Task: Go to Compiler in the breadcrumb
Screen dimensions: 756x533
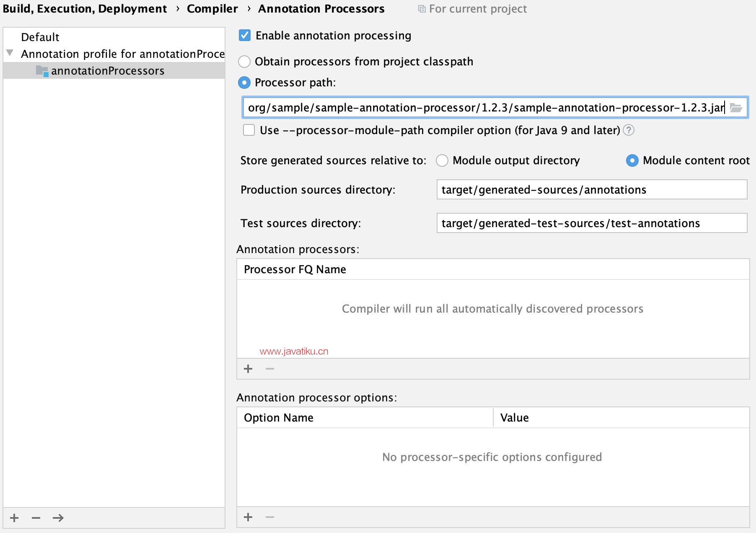Action: pyautogui.click(x=212, y=9)
